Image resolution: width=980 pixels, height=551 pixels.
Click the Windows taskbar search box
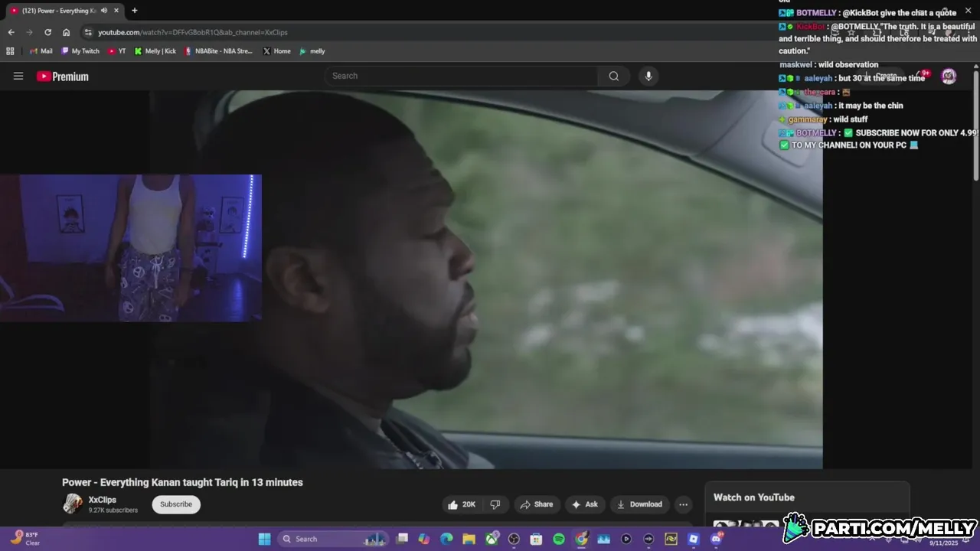point(333,539)
